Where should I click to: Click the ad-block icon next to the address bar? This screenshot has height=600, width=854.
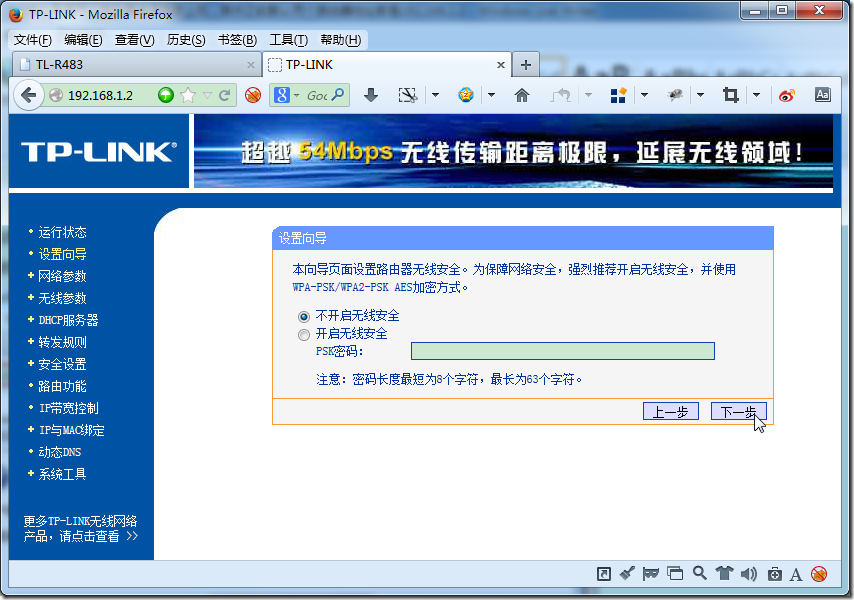(x=253, y=95)
